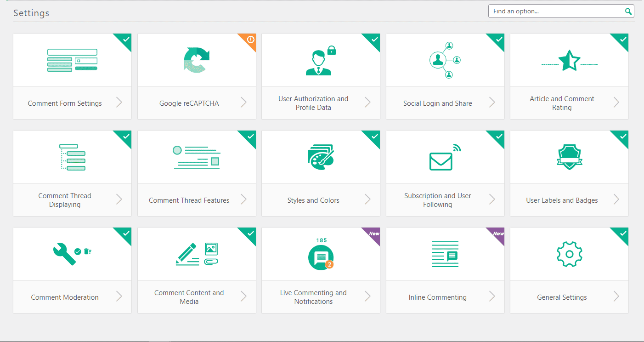Open Live Commenting and Notifications label
Viewport: 644px width, 342px height.
pos(313,297)
